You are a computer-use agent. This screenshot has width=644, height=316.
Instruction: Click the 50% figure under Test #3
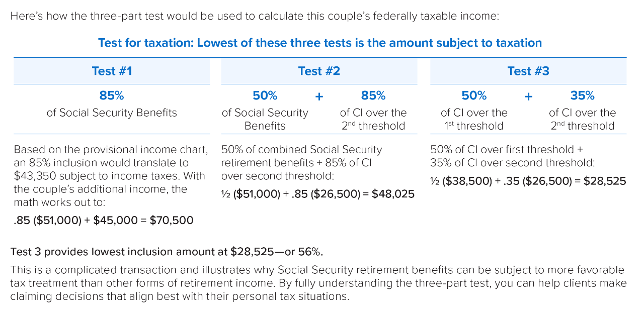(474, 95)
